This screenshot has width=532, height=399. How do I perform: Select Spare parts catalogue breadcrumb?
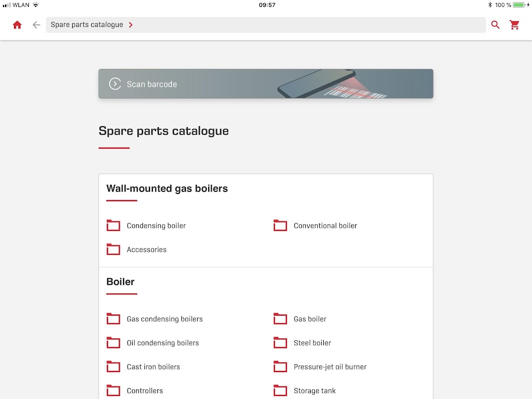click(x=87, y=25)
